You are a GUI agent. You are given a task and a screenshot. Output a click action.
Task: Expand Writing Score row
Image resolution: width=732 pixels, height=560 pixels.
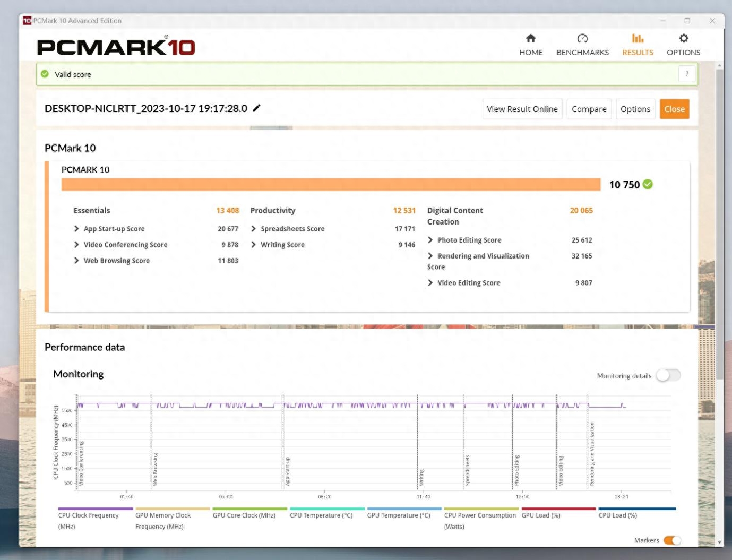(253, 245)
